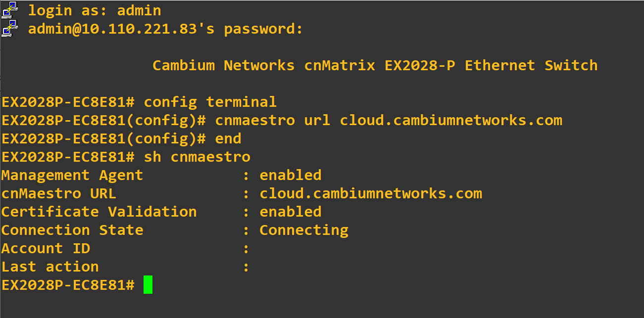Click the last 'EX2028P-EC8E81#' prompt

[x=68, y=285]
